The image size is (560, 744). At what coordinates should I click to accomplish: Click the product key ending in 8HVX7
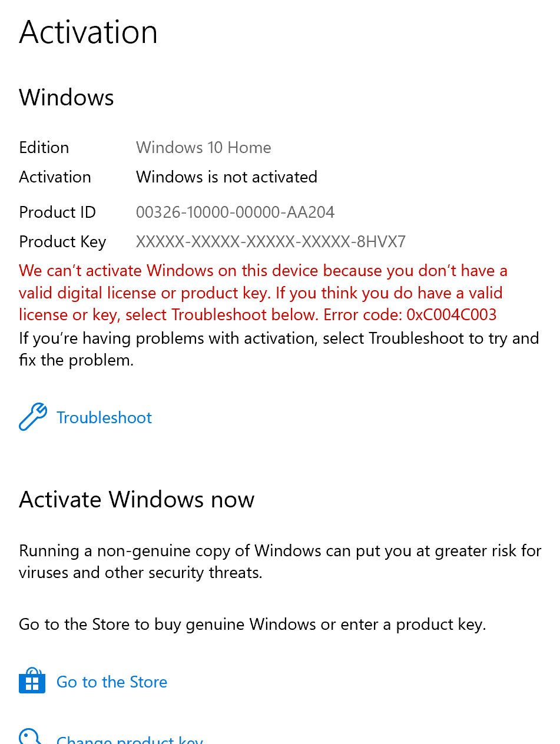click(271, 242)
